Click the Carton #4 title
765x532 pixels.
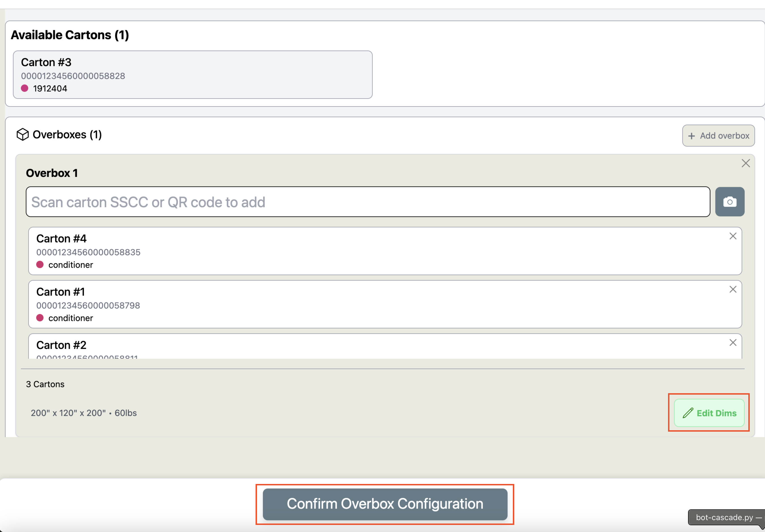point(61,239)
